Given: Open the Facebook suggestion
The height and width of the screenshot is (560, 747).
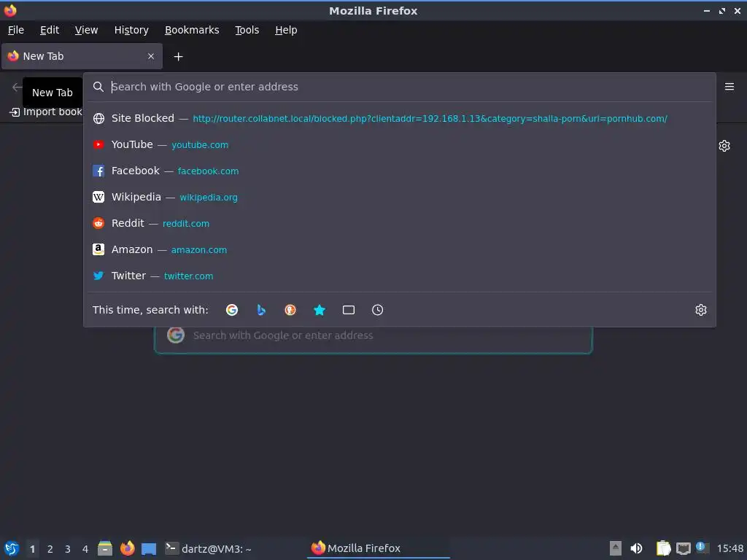Looking at the screenshot, I should pos(399,171).
